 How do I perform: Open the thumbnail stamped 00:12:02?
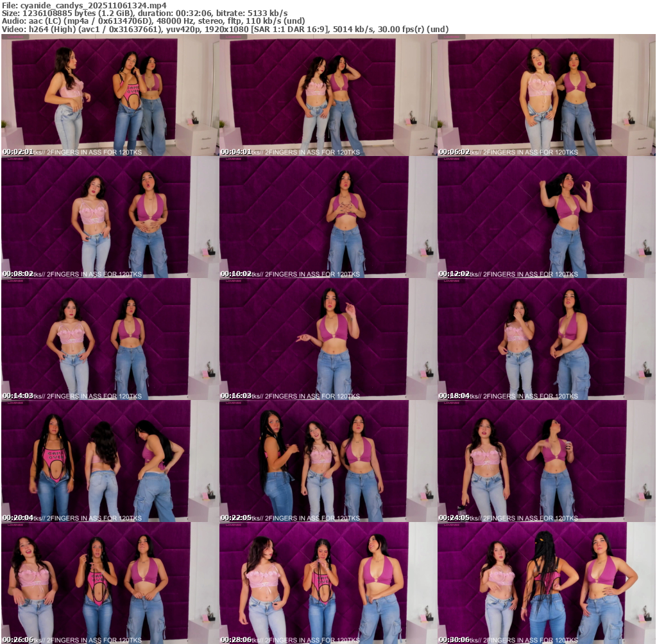click(x=547, y=217)
